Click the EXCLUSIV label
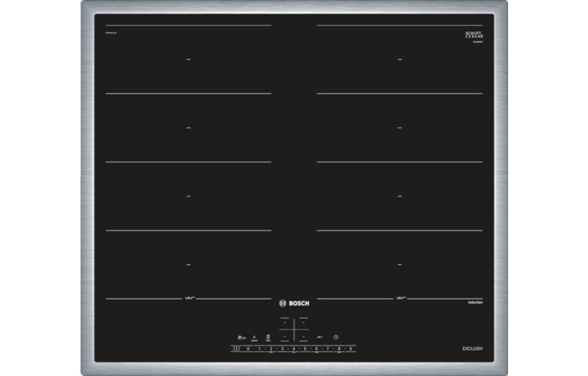Screen dimensions: 588x376 472,349
